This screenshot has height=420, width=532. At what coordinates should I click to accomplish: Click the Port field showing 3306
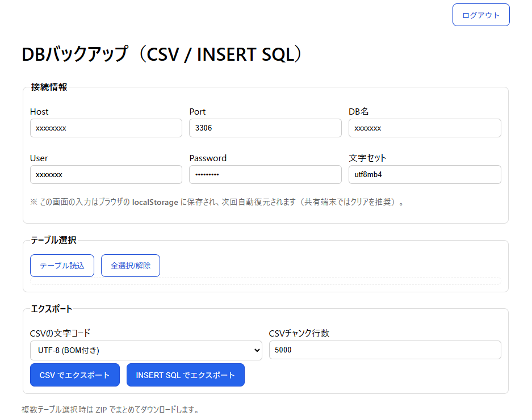click(x=265, y=128)
